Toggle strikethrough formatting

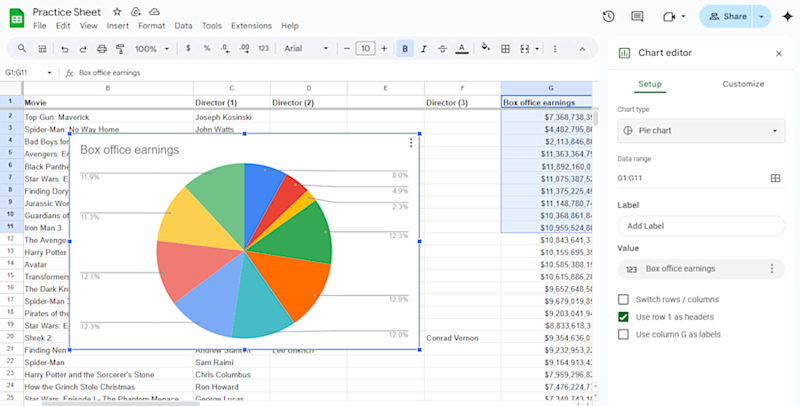coord(442,49)
